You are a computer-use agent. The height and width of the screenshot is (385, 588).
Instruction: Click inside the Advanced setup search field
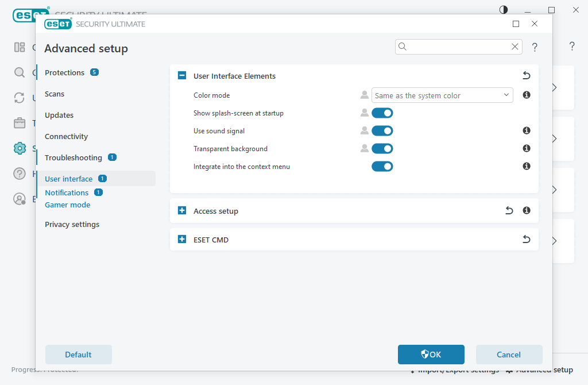[x=458, y=47]
